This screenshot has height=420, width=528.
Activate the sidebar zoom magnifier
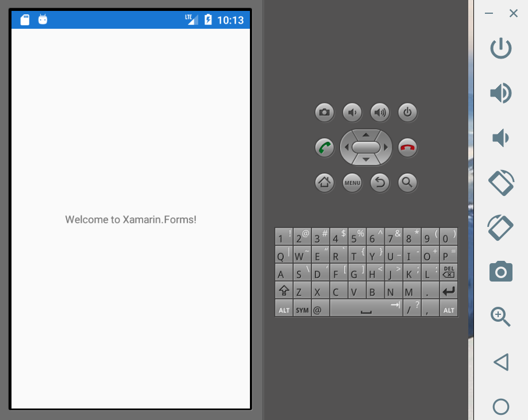(500, 317)
